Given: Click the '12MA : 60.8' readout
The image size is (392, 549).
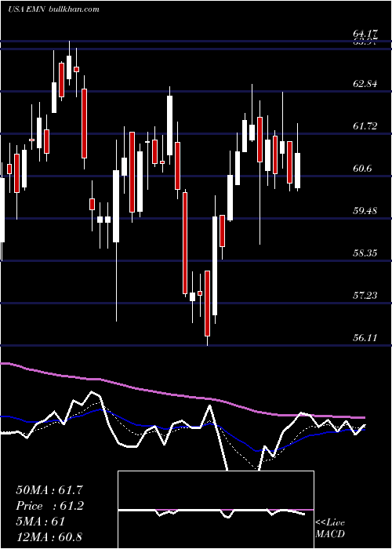Looking at the screenshot, I should pos(49,536).
